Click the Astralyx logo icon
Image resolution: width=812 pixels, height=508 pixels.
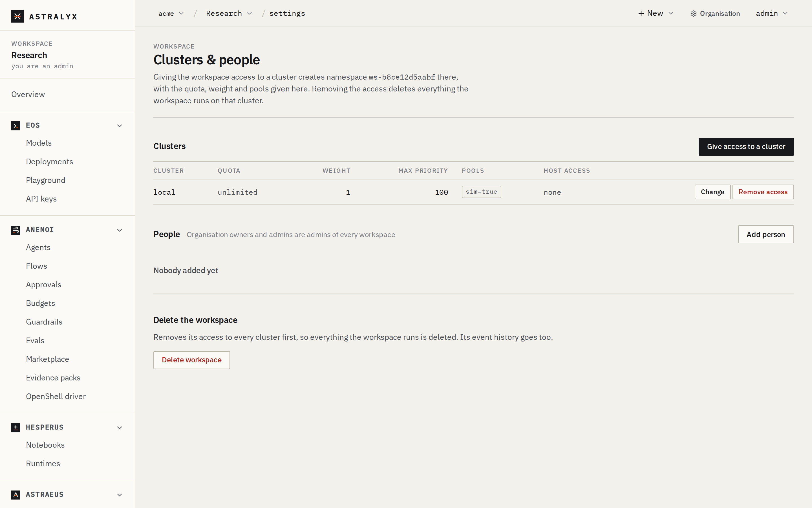17,16
